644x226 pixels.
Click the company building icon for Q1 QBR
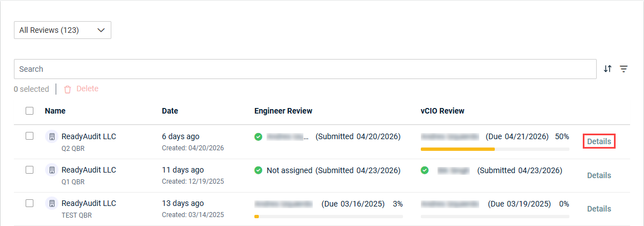(52, 170)
